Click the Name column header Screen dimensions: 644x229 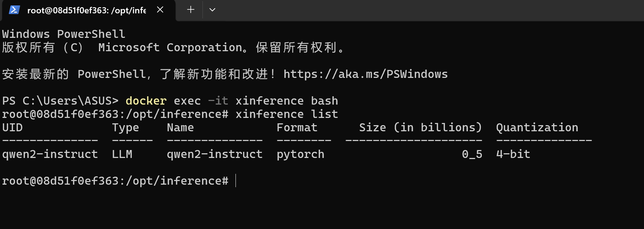pyautogui.click(x=180, y=128)
